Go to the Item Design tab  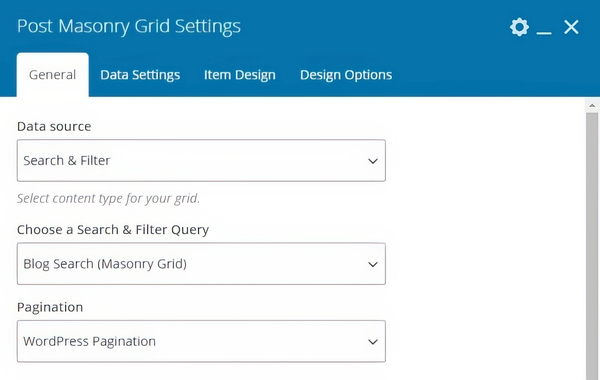[240, 75]
